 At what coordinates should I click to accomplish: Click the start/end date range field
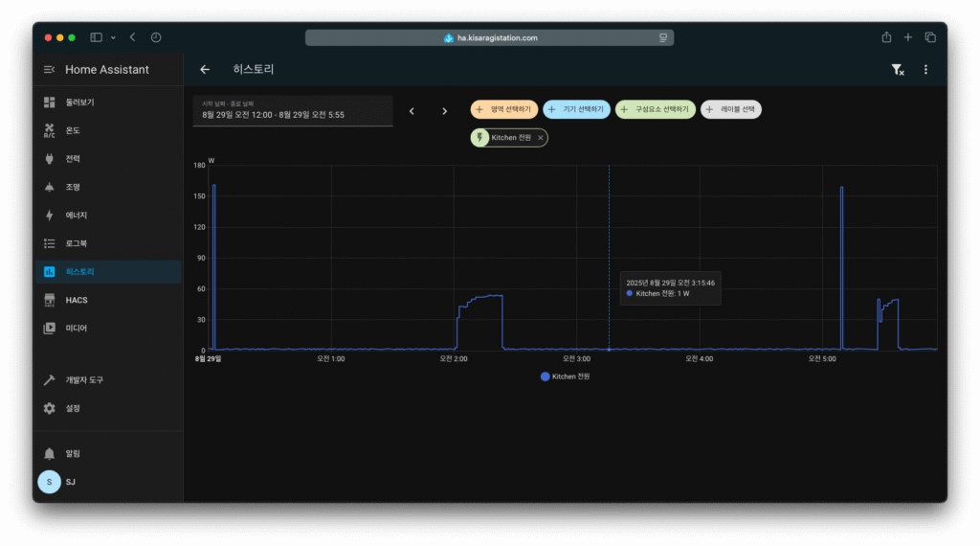[292, 111]
